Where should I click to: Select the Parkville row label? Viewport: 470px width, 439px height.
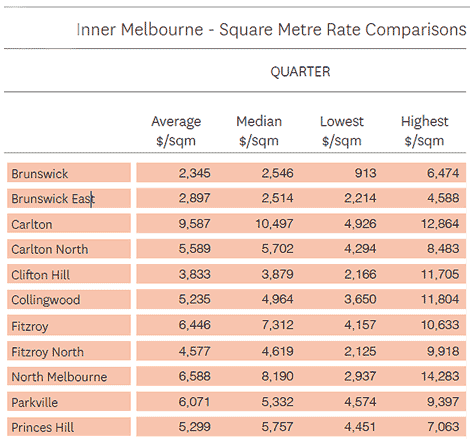coord(69,402)
